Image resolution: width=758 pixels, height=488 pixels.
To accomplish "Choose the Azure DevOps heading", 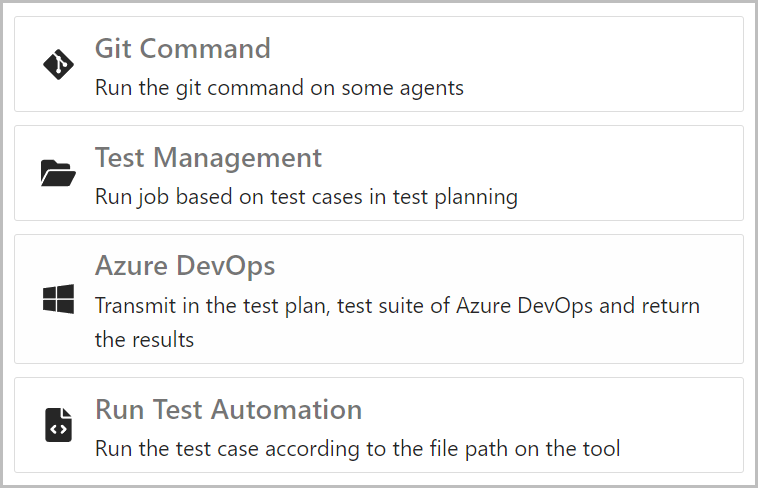I will [x=185, y=266].
